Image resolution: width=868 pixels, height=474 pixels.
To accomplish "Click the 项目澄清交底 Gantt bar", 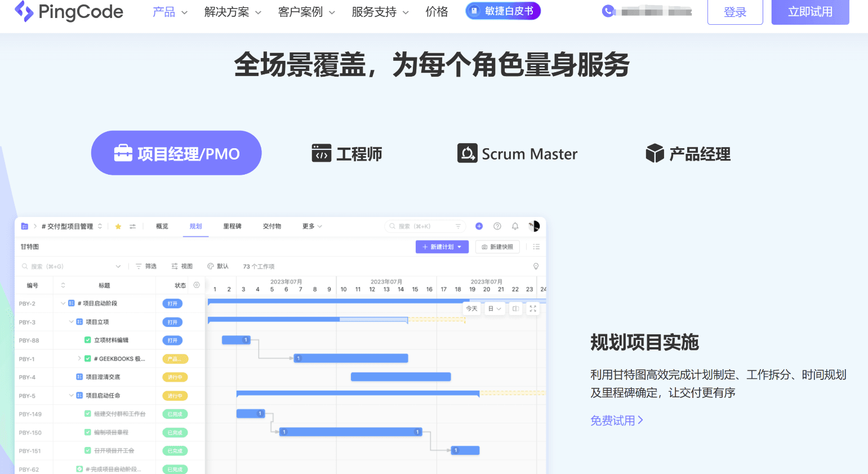I will point(401,376).
